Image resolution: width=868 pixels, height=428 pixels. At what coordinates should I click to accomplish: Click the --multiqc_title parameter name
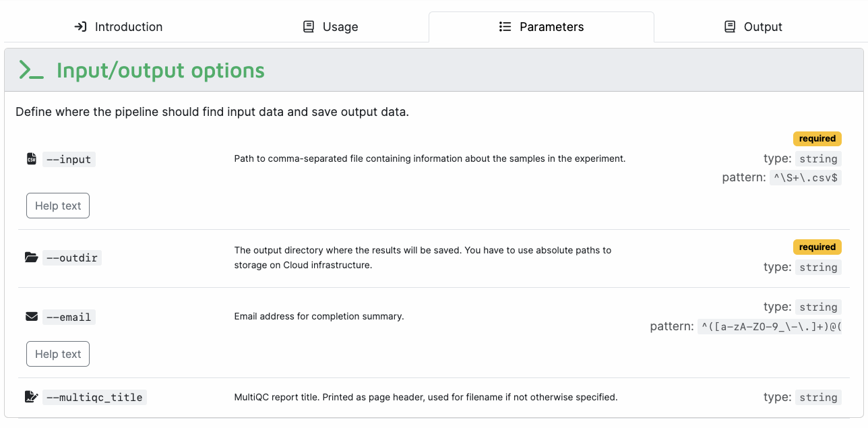(x=94, y=398)
